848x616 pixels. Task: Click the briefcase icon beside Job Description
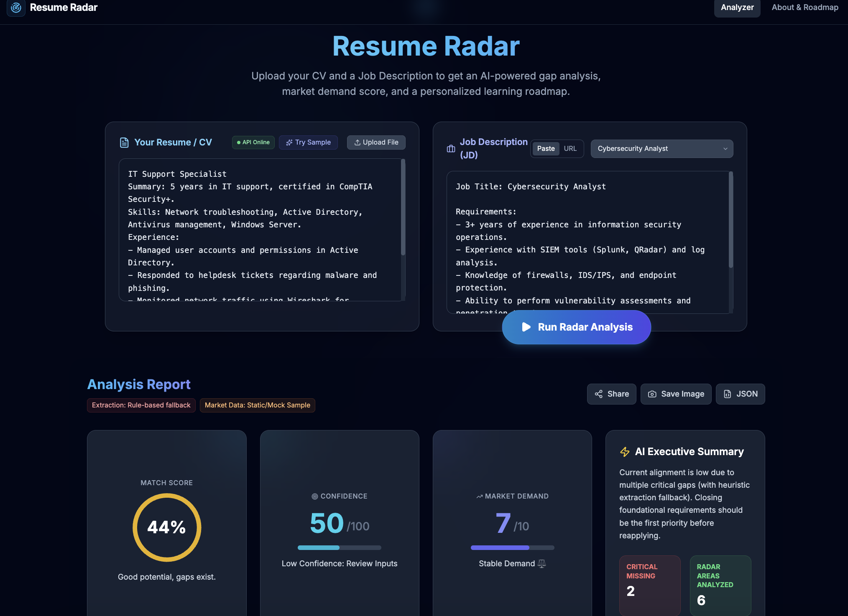[x=451, y=149]
